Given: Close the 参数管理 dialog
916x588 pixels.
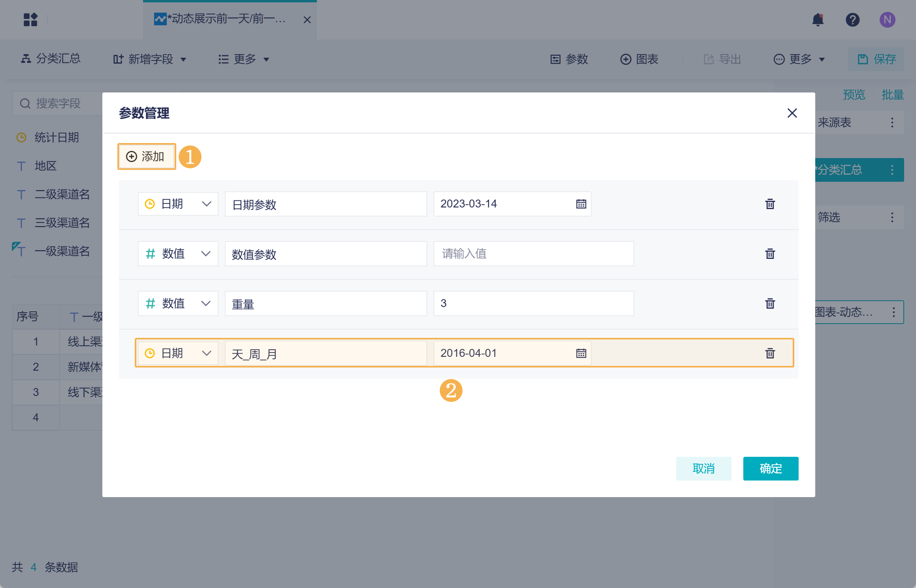Looking at the screenshot, I should [792, 113].
